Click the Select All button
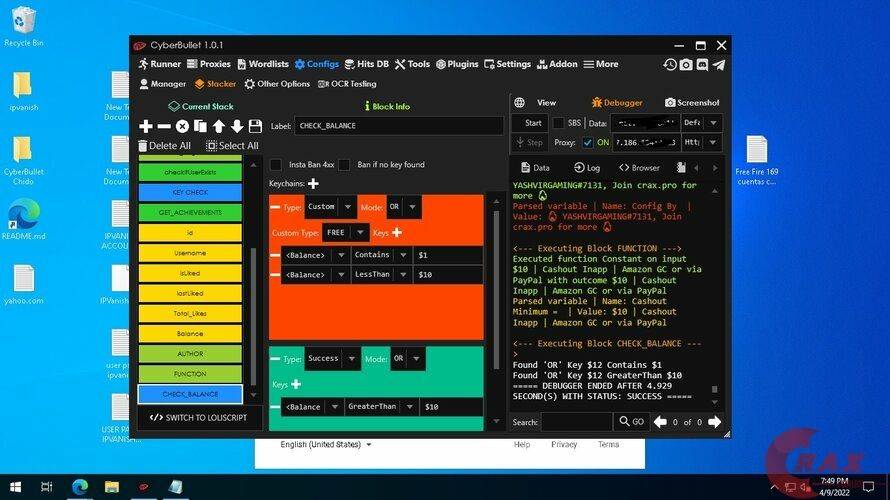Viewport: 890px width, 500px height. [x=232, y=146]
